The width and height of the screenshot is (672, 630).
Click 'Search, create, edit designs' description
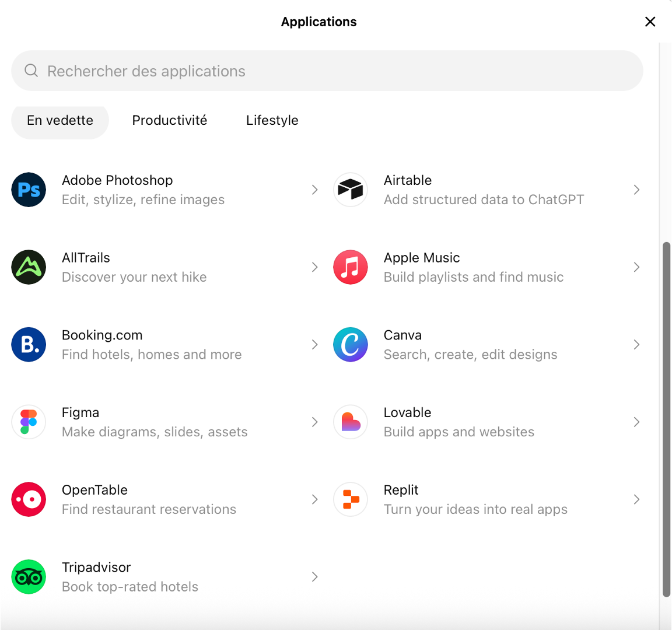[471, 355]
